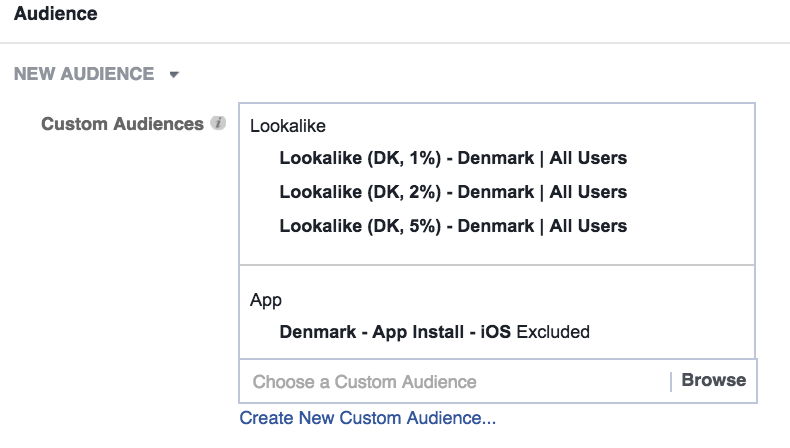Click the info icon beside Custom Audiences
The width and height of the screenshot is (790, 448).
pyautogui.click(x=218, y=125)
